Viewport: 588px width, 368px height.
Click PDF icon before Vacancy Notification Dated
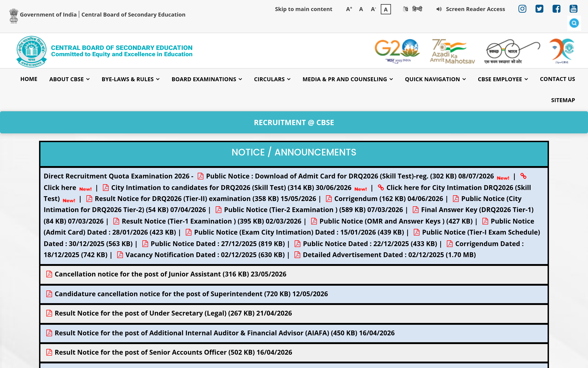pos(120,255)
